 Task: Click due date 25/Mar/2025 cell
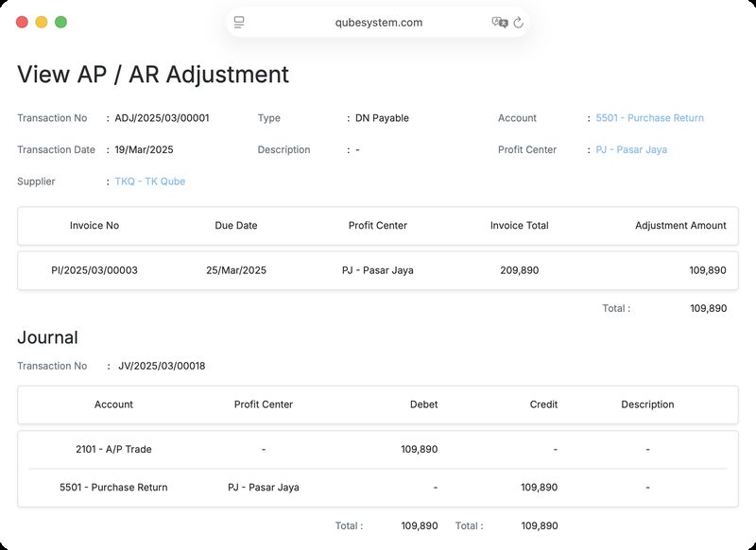236,270
